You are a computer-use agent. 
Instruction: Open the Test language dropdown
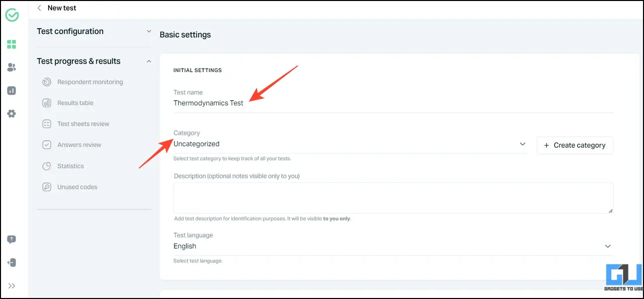393,246
